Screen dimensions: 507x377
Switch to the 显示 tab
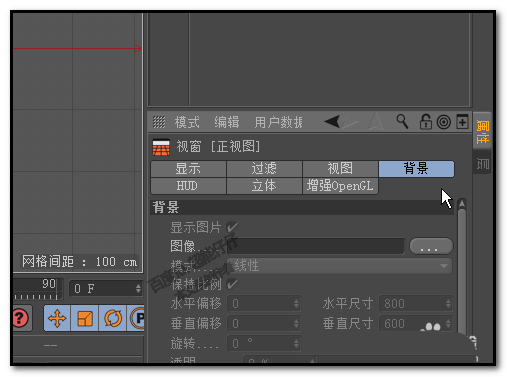[x=188, y=169]
